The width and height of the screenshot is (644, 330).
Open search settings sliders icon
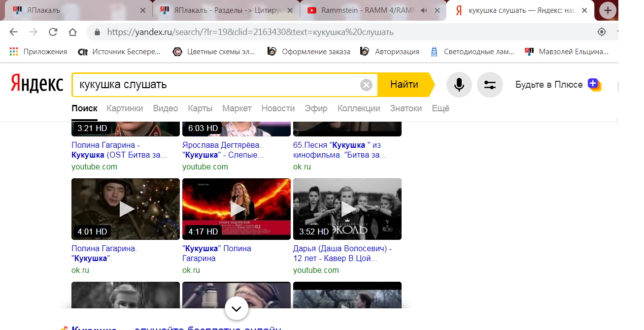click(x=490, y=85)
